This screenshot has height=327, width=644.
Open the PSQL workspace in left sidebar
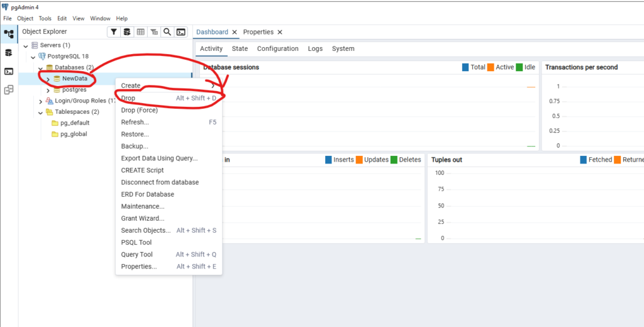pyautogui.click(x=9, y=72)
